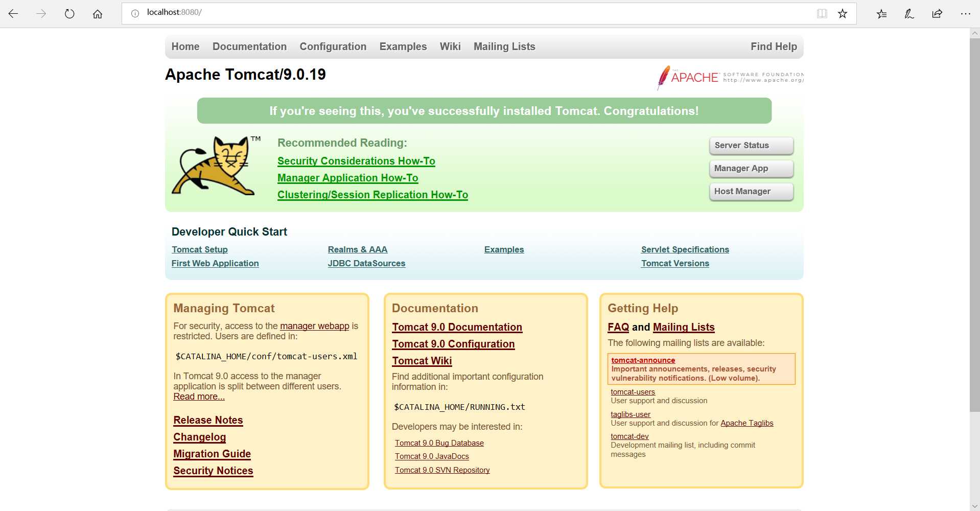Open the FAQ link under Getting Help
The image size is (980, 511).
point(618,327)
